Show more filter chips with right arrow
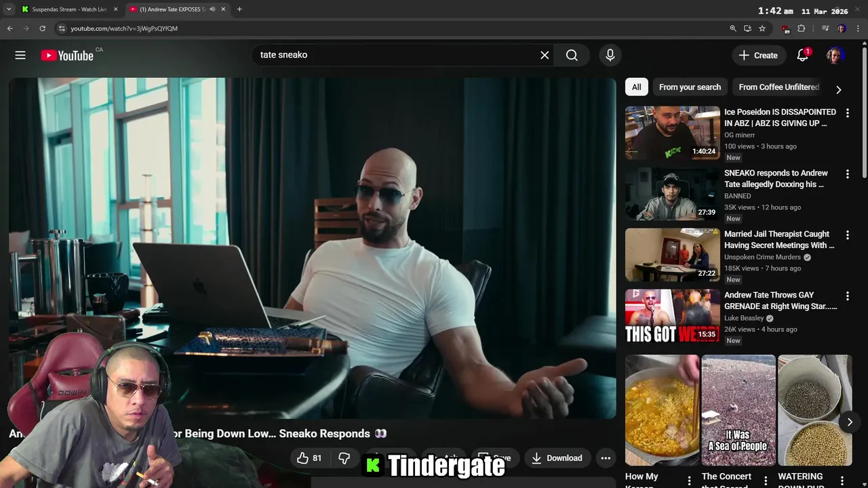The height and width of the screenshot is (488, 868). click(838, 89)
